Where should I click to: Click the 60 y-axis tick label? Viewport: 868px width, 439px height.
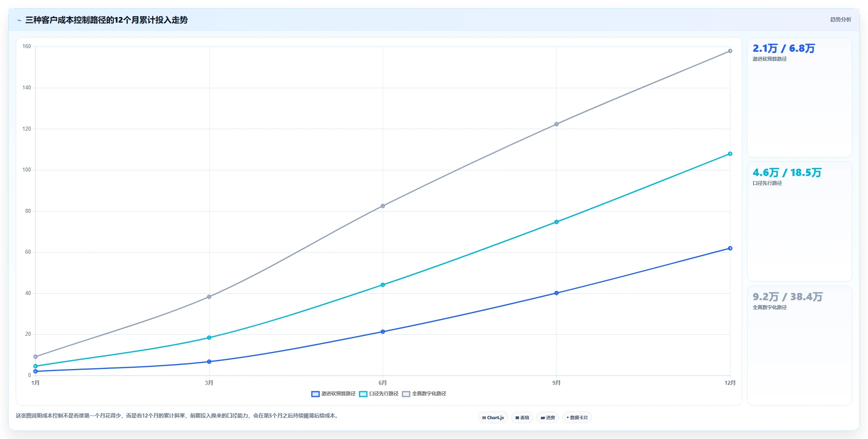(28, 252)
